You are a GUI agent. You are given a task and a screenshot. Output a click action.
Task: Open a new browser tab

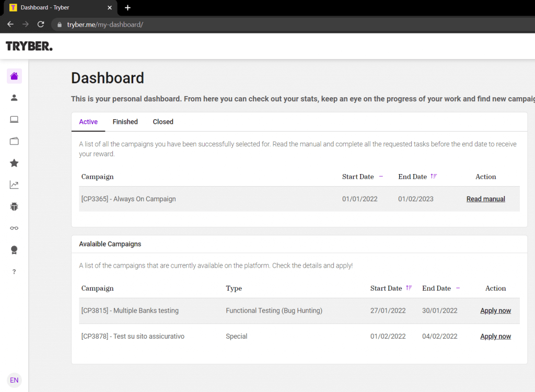pos(127,7)
